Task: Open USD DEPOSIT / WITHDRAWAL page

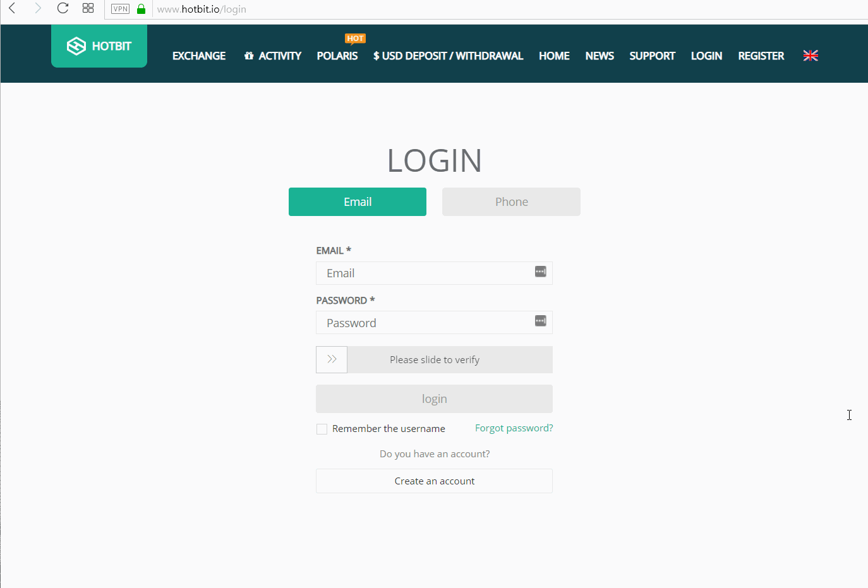Action: click(449, 56)
